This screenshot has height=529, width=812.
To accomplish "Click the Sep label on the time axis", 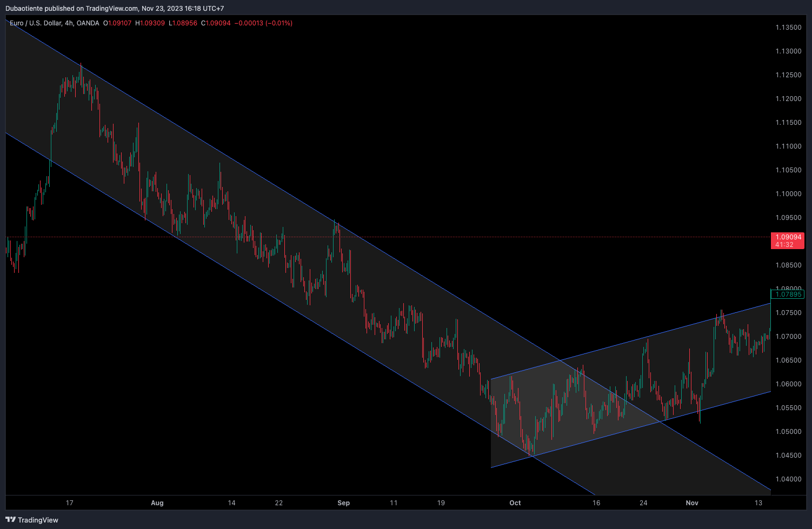I will pyautogui.click(x=343, y=503).
